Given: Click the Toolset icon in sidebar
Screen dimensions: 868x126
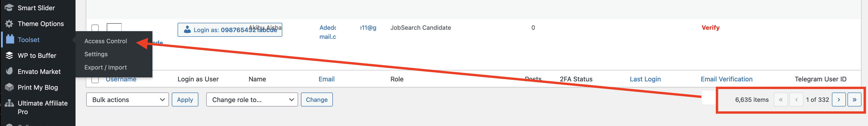Looking at the screenshot, I should click(10, 39).
